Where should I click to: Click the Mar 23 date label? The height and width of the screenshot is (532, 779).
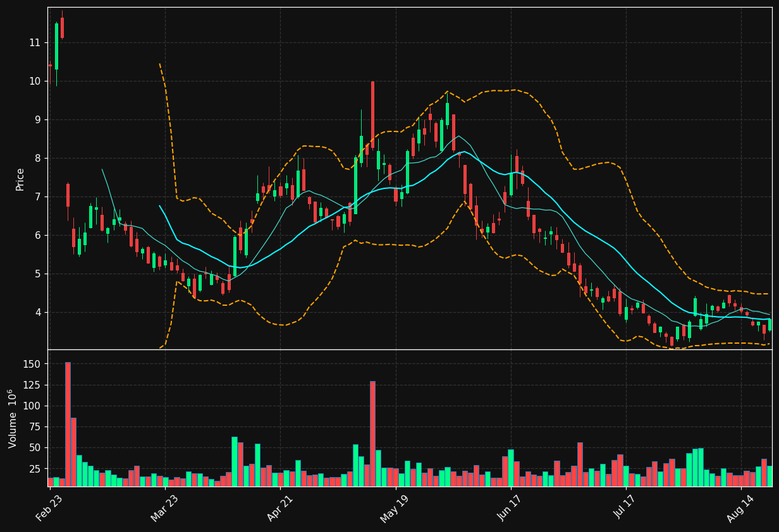(x=164, y=509)
